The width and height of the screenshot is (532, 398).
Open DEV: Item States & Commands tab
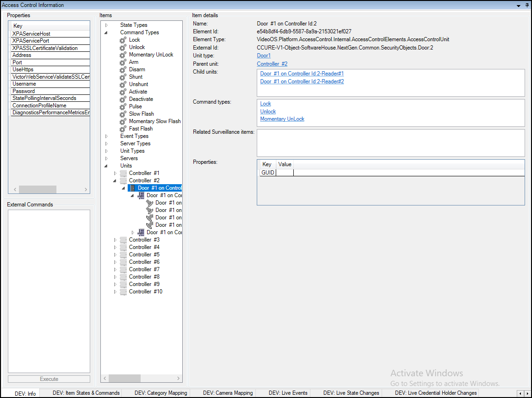click(86, 393)
